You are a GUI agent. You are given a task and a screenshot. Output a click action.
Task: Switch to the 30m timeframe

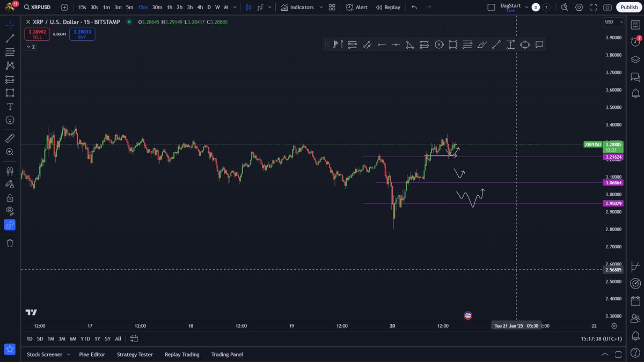157,8
